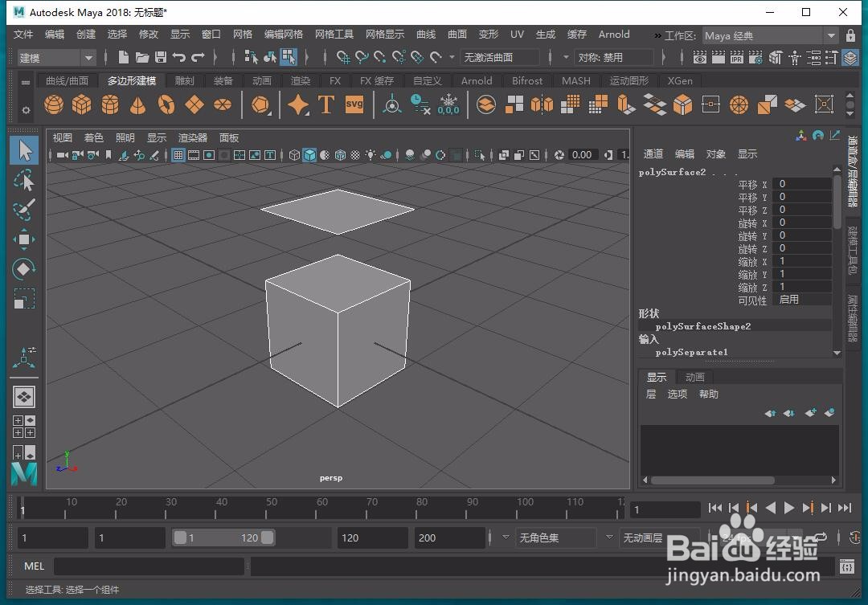Screen dimensions: 868x605
Task: Create a polygon cube from the shelf
Action: pos(82,104)
